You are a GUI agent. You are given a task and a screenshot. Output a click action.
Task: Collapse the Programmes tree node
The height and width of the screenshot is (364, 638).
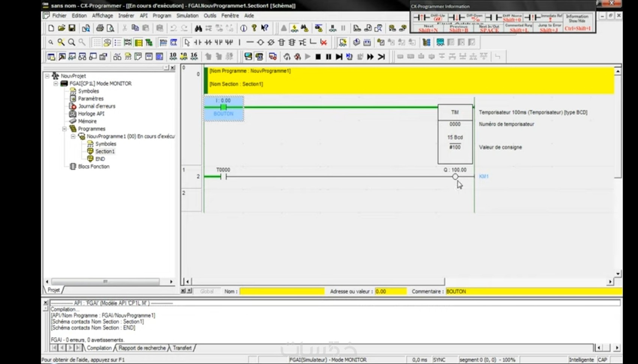[64, 129]
